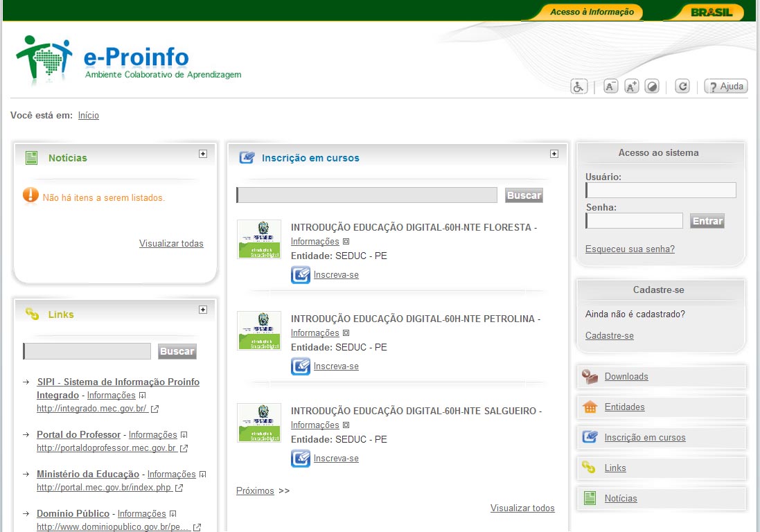Expand Informações for NTE FLORESTA course
This screenshot has width=760, height=532.
(320, 241)
